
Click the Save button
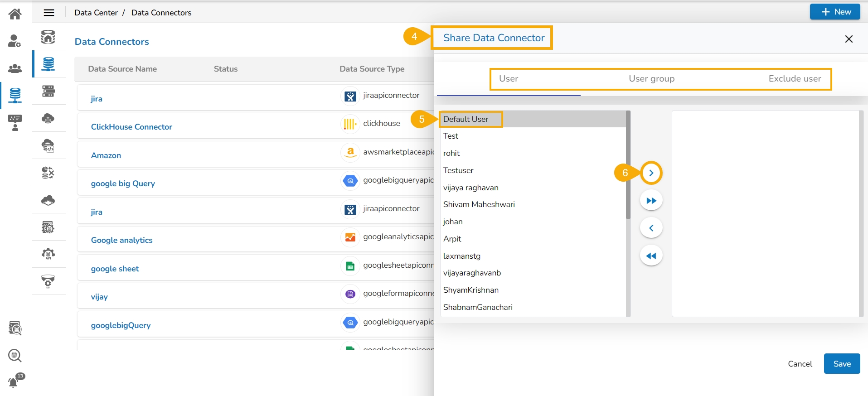tap(842, 364)
